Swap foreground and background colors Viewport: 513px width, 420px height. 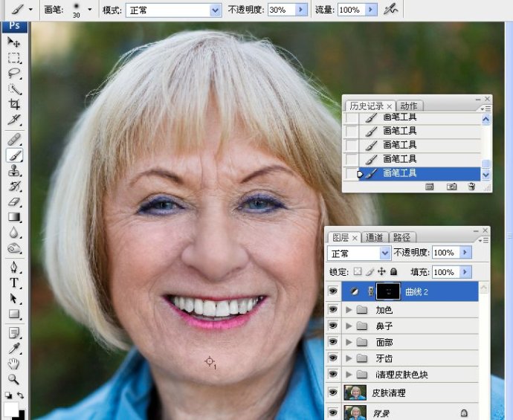click(x=20, y=395)
